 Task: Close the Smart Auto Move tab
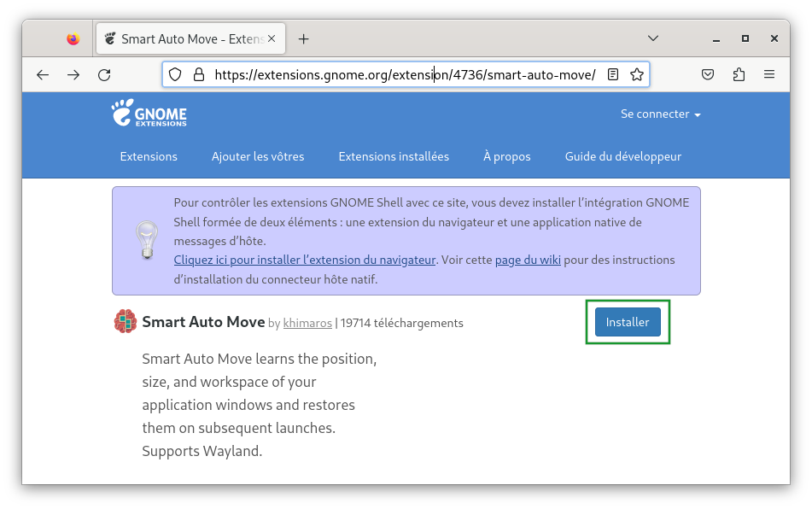coord(272,38)
